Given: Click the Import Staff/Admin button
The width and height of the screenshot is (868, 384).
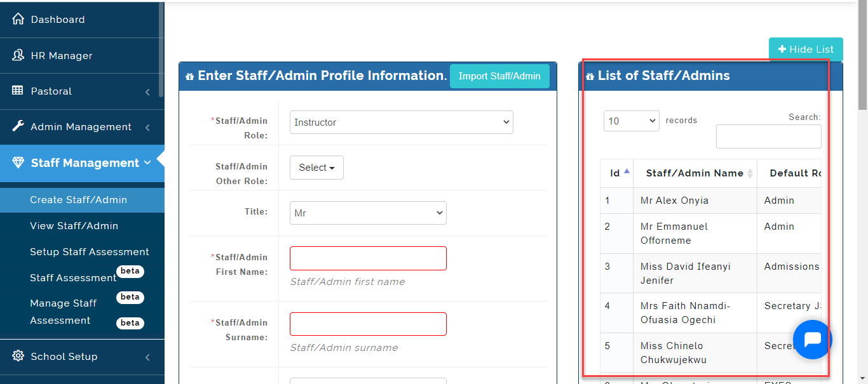Looking at the screenshot, I should click(x=499, y=76).
